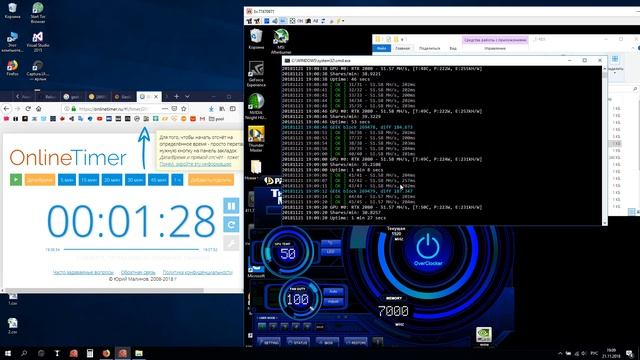Click the LED button near GPU temp
The image size is (640, 360).
[x=331, y=252]
